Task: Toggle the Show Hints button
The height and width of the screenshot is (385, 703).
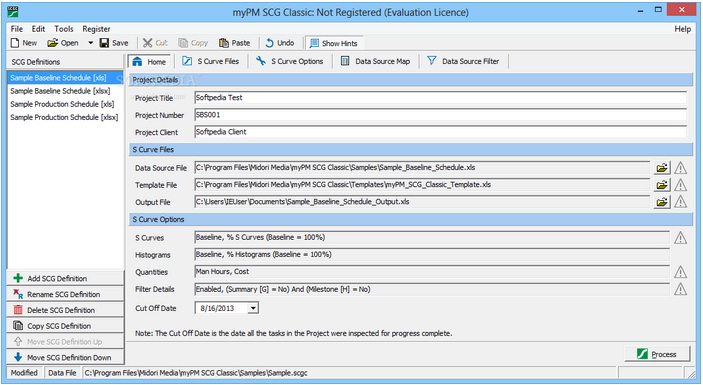Action: pos(334,43)
